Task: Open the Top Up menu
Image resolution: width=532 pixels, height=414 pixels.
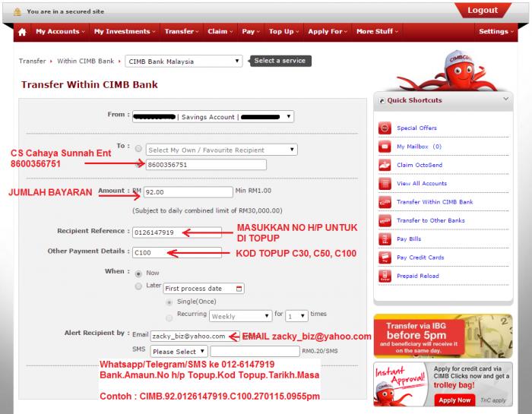Action: [283, 32]
